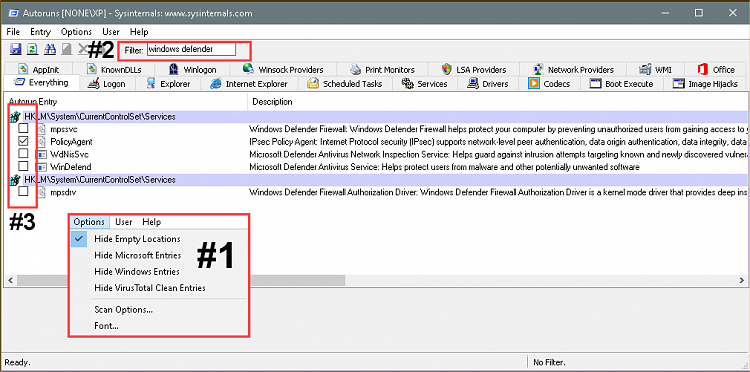This screenshot has width=750, height=372.
Task: Check the mpsdrv entry checkbox
Action: 23,191
